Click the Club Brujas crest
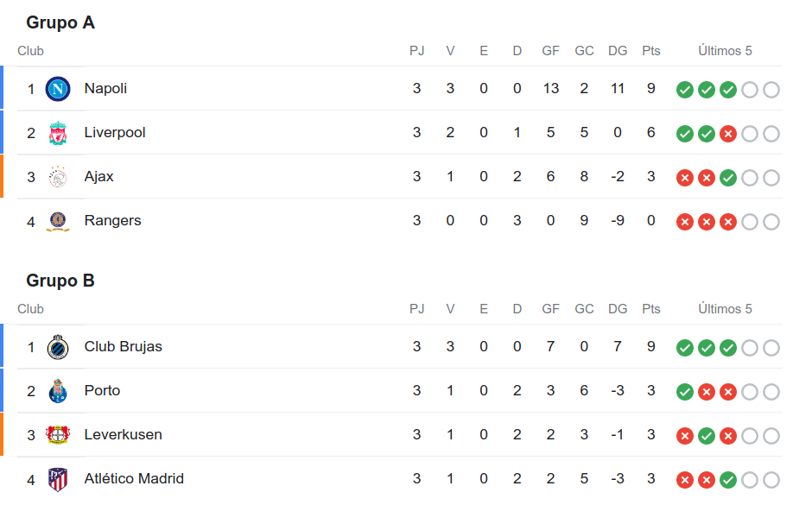This screenshot has height=524, width=812. tap(58, 347)
